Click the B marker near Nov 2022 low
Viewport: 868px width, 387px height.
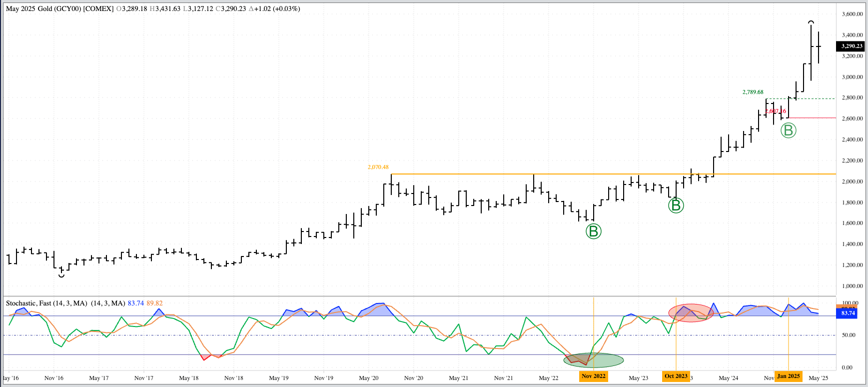593,231
